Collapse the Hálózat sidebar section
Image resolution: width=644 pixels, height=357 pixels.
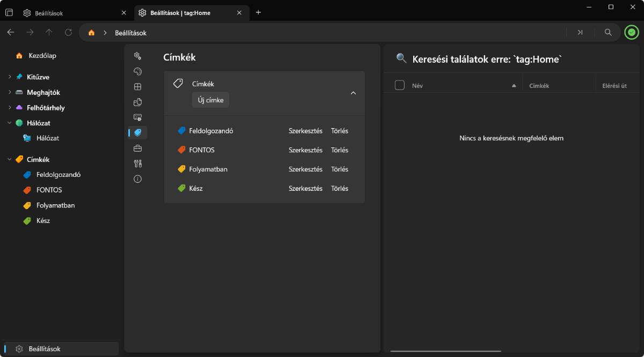pos(10,123)
